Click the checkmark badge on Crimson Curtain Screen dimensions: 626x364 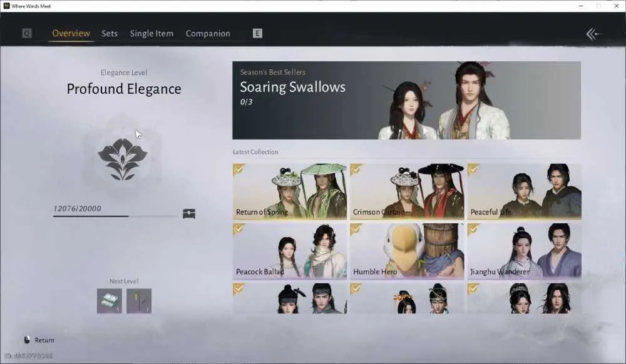pyautogui.click(x=356, y=169)
